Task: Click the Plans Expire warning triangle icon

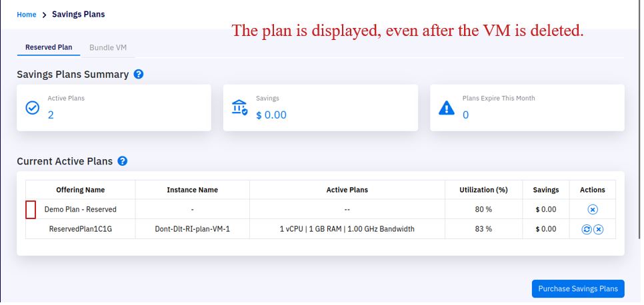Action: pos(447,108)
